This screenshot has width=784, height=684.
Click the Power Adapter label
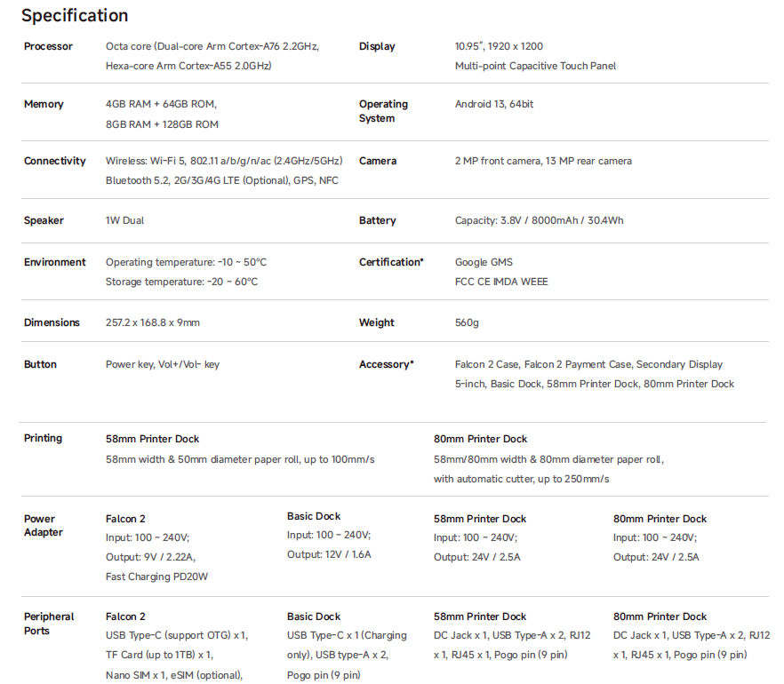point(43,525)
